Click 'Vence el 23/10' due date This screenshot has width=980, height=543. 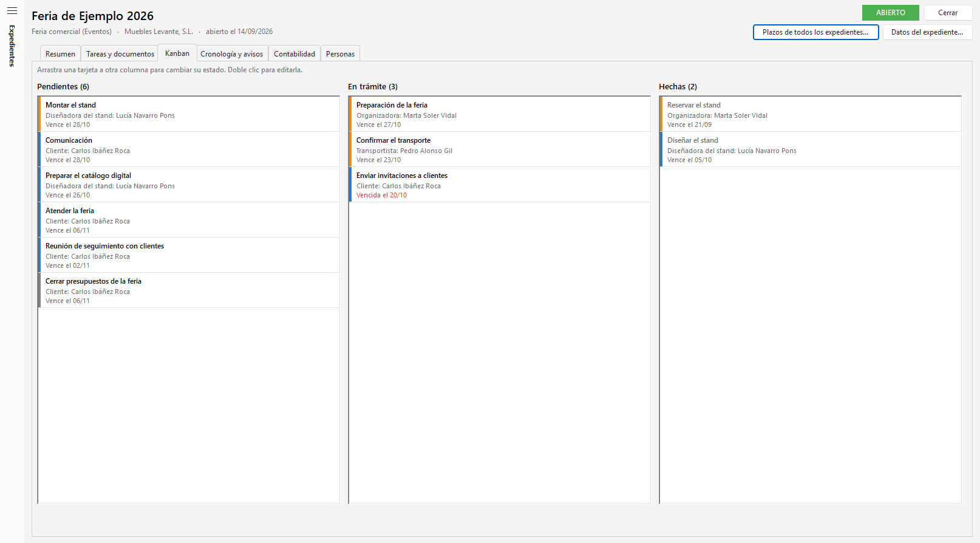(378, 160)
